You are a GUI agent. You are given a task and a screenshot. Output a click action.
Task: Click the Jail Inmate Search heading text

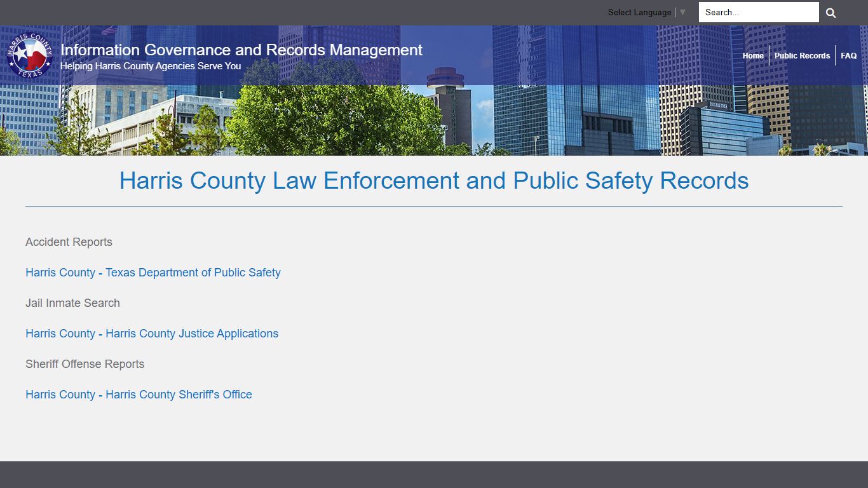[x=72, y=303]
